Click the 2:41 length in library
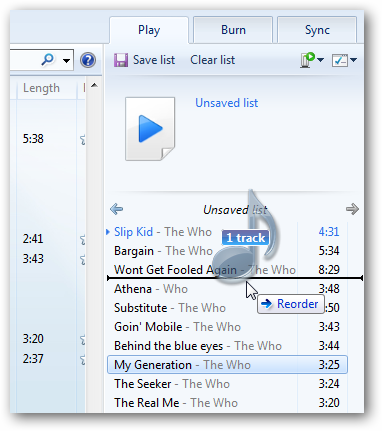 pyautogui.click(x=33, y=239)
